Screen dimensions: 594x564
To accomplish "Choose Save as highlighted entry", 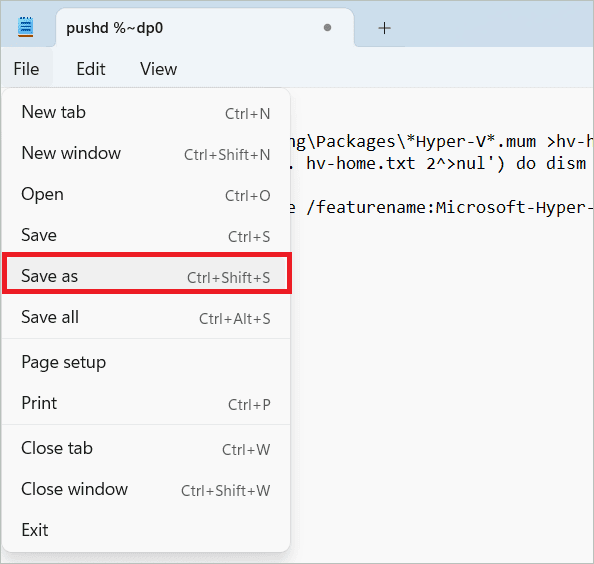I will [147, 276].
